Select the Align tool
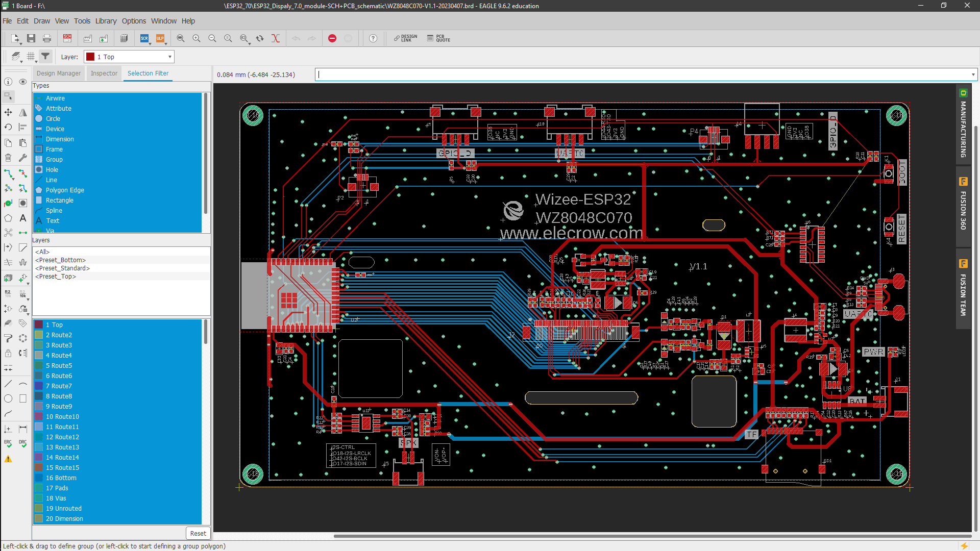The width and height of the screenshot is (980, 551). click(x=23, y=127)
